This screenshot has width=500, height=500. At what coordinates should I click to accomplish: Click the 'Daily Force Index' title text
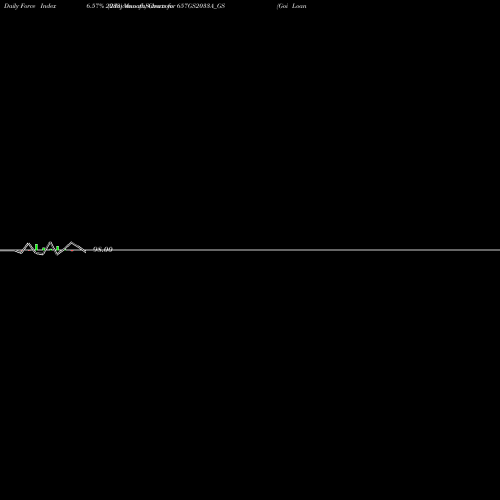tap(30, 6)
